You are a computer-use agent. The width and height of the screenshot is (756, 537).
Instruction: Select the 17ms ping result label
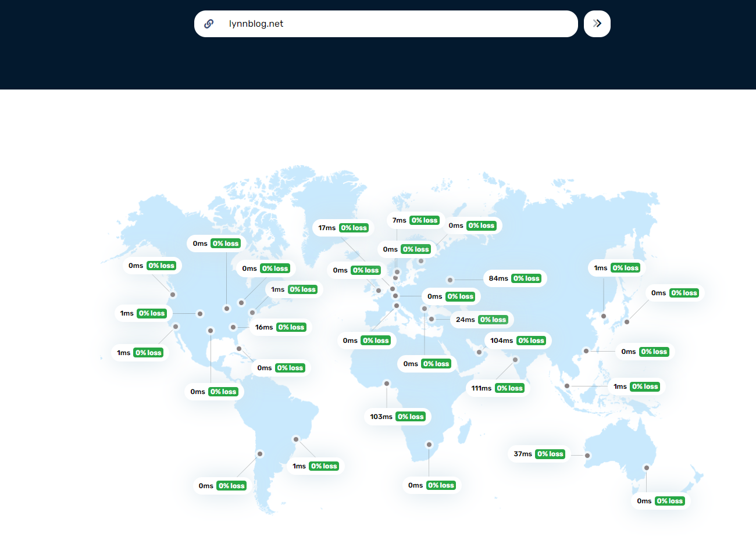tap(343, 228)
